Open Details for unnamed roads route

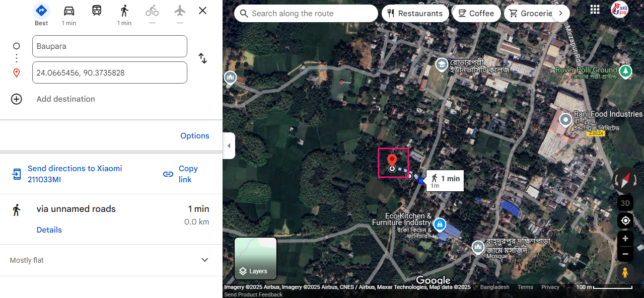pyautogui.click(x=49, y=230)
